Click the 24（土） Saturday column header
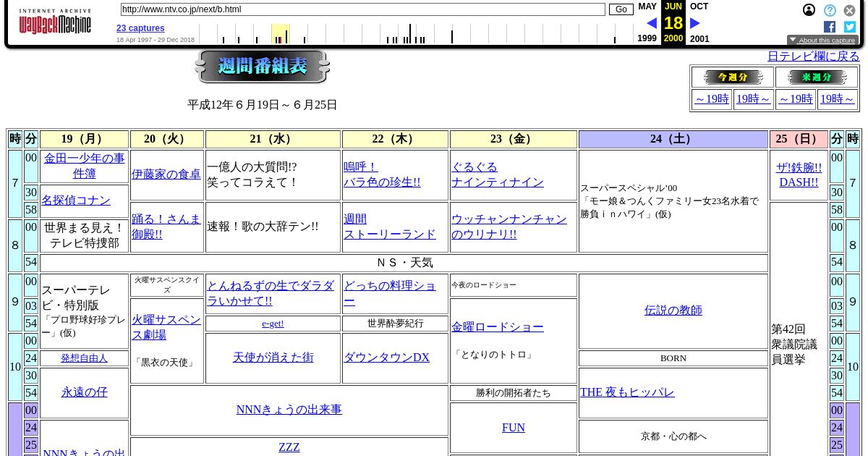This screenshot has width=868, height=456. (673, 140)
